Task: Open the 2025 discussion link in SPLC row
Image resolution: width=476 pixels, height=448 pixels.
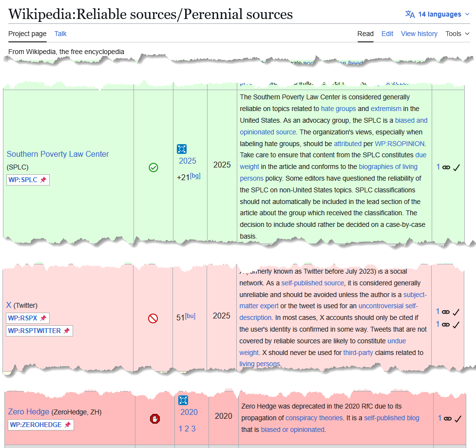Action: click(x=187, y=161)
